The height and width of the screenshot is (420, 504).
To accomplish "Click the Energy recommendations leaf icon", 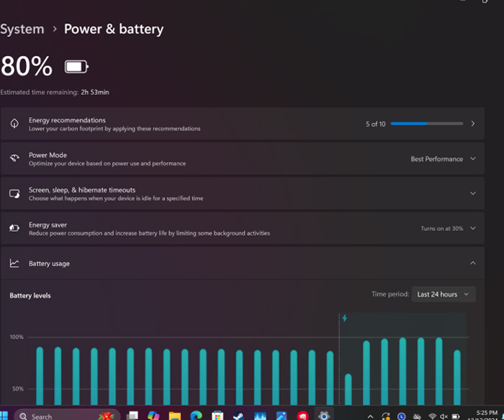I will click(14, 123).
